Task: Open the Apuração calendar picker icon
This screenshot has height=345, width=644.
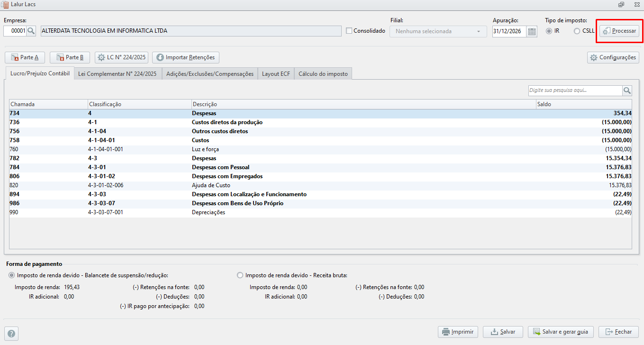Action: [x=532, y=31]
